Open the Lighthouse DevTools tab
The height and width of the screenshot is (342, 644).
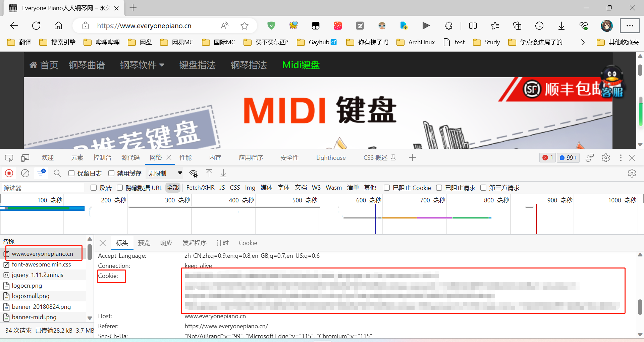click(x=331, y=158)
